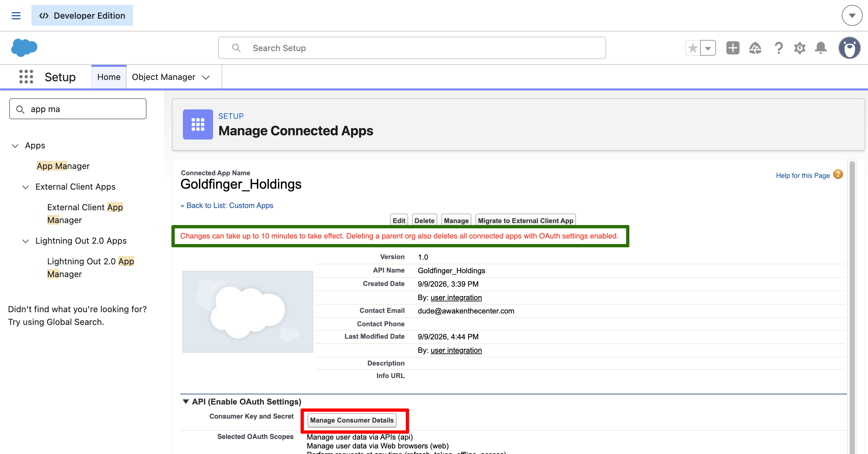The image size is (868, 454).
Task: Click the Search Setup field
Action: tap(412, 48)
